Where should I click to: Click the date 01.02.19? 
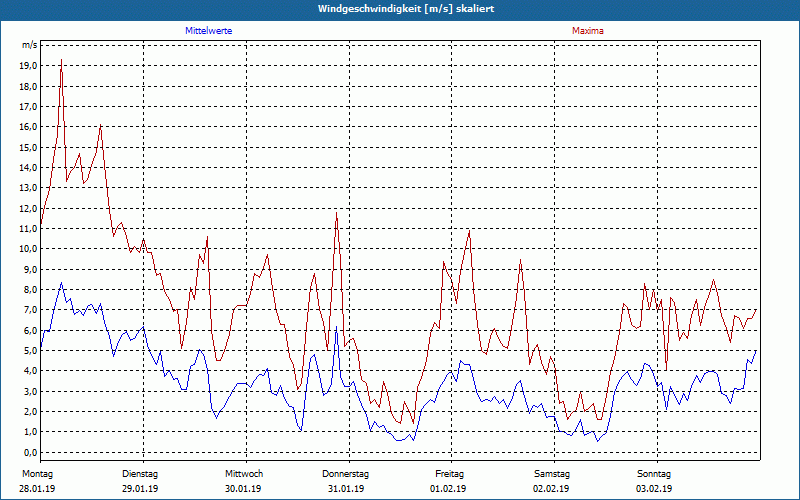[448, 489]
